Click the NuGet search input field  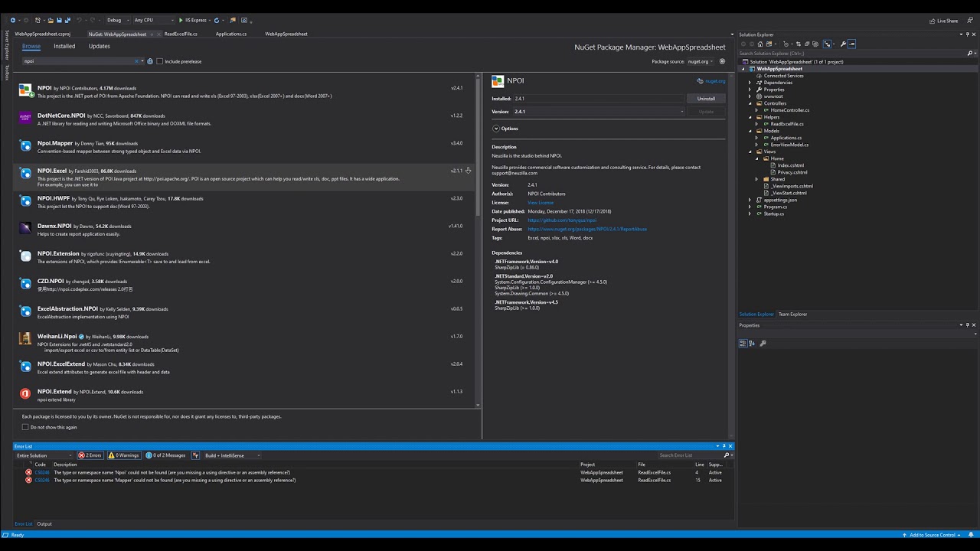[x=77, y=61]
